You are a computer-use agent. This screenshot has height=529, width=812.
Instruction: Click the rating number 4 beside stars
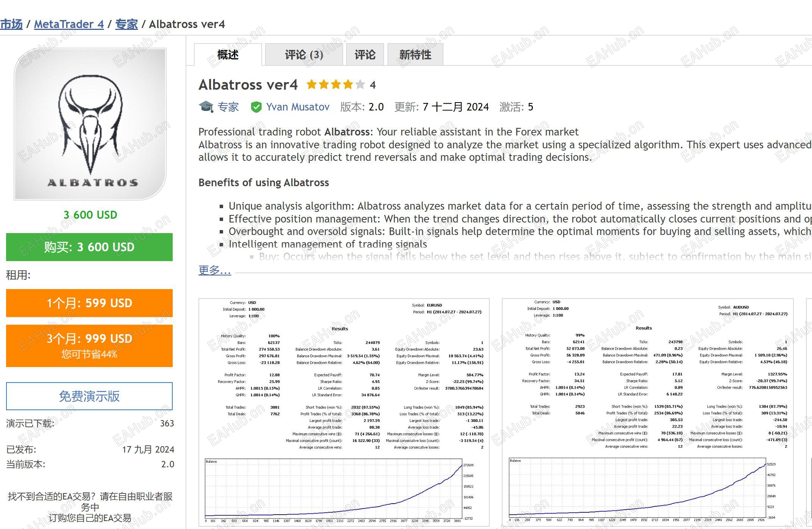tap(373, 85)
